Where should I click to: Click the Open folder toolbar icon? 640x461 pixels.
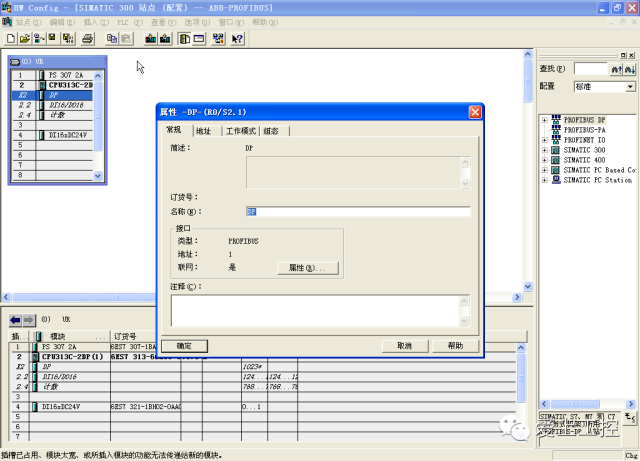click(x=25, y=39)
